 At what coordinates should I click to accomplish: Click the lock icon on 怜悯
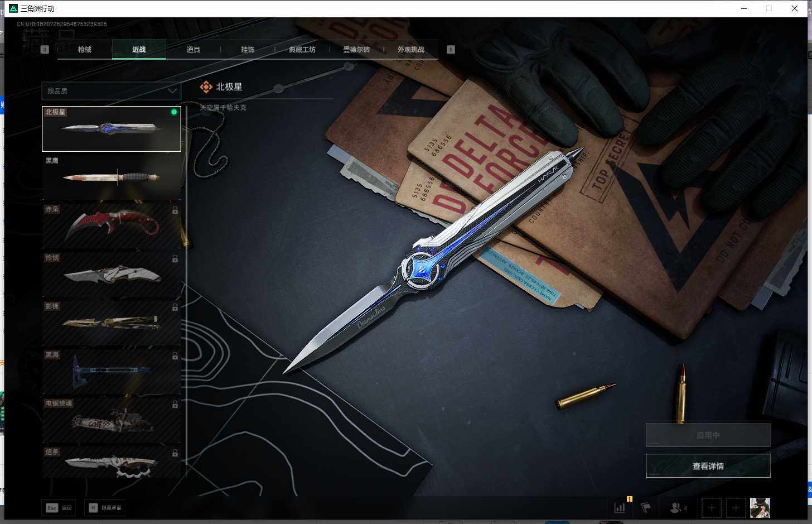coord(175,259)
